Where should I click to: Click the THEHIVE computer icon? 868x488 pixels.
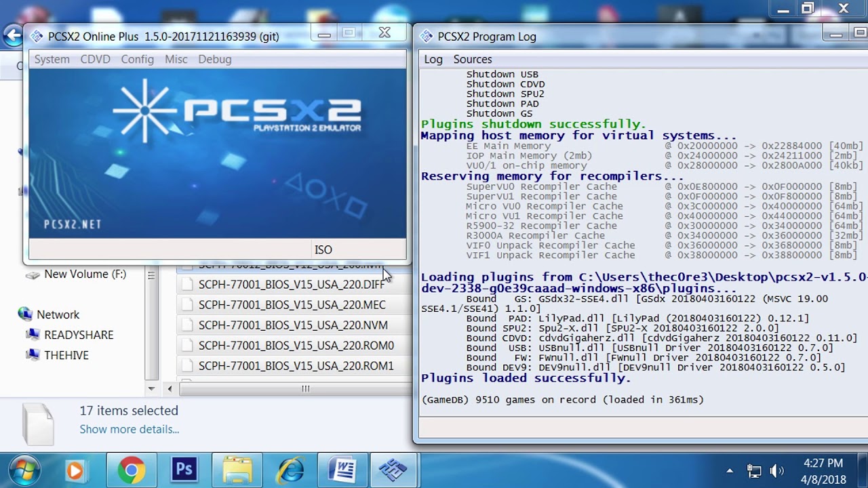point(33,355)
